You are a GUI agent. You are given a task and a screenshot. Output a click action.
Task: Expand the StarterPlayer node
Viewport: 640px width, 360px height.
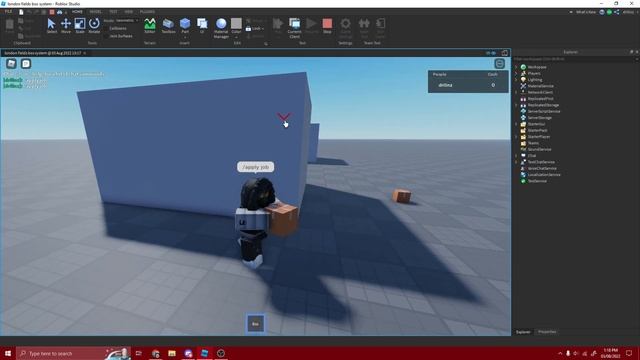(x=516, y=137)
